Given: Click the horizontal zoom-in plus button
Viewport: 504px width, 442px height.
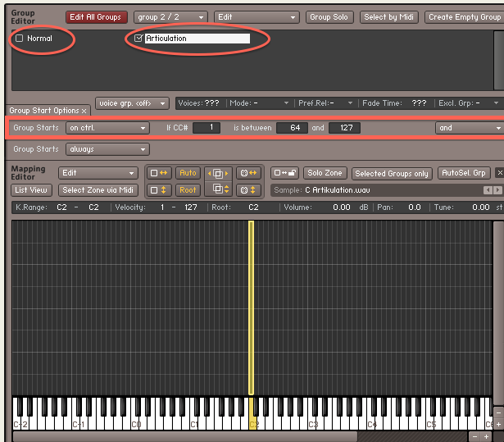Looking at the screenshot, I should (487, 436).
